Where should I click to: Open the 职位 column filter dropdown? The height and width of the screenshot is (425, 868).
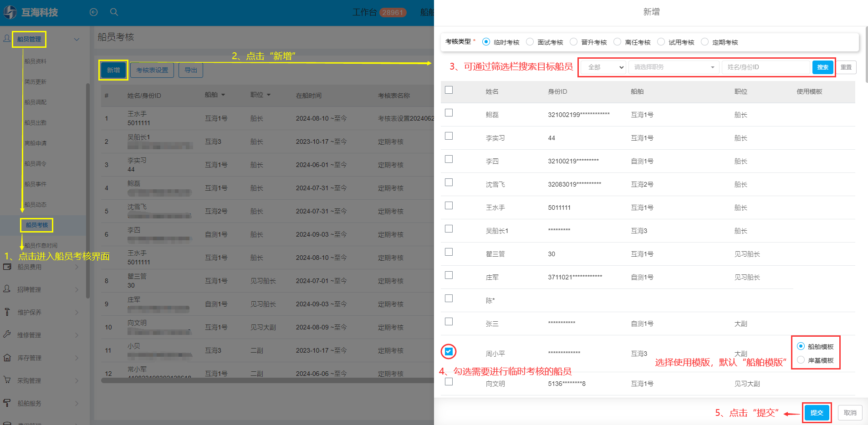(x=269, y=95)
